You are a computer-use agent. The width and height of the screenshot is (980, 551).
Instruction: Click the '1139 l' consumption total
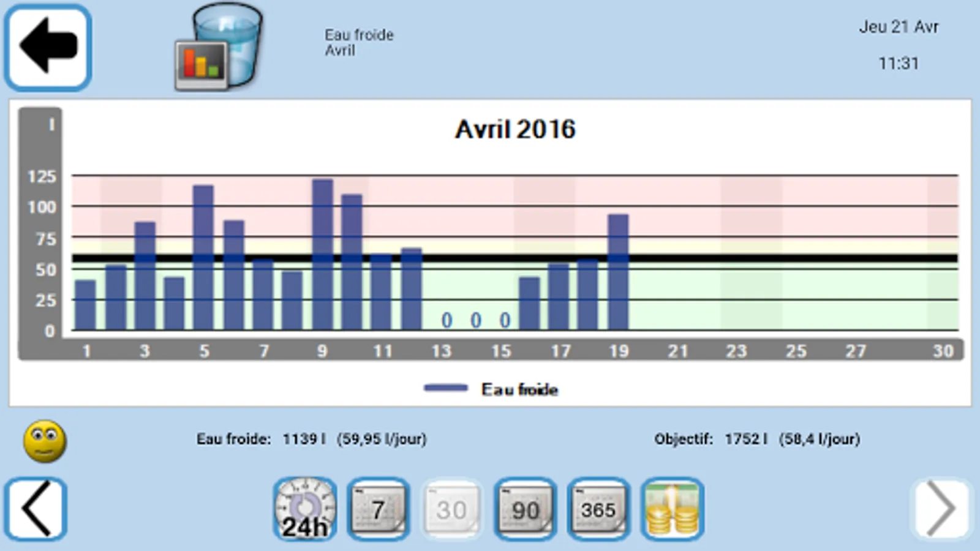click(x=304, y=439)
